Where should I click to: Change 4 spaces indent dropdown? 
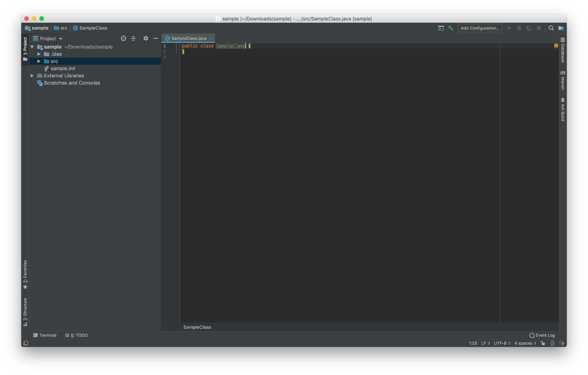(525, 343)
